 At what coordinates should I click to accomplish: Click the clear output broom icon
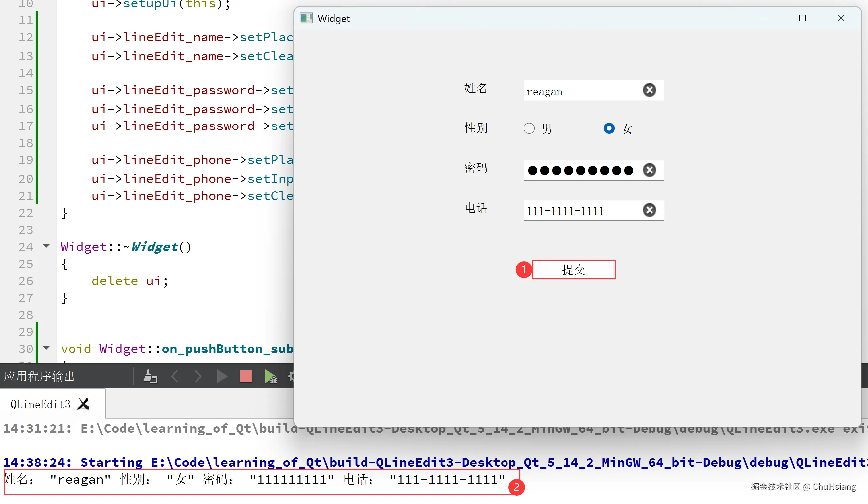tap(150, 377)
